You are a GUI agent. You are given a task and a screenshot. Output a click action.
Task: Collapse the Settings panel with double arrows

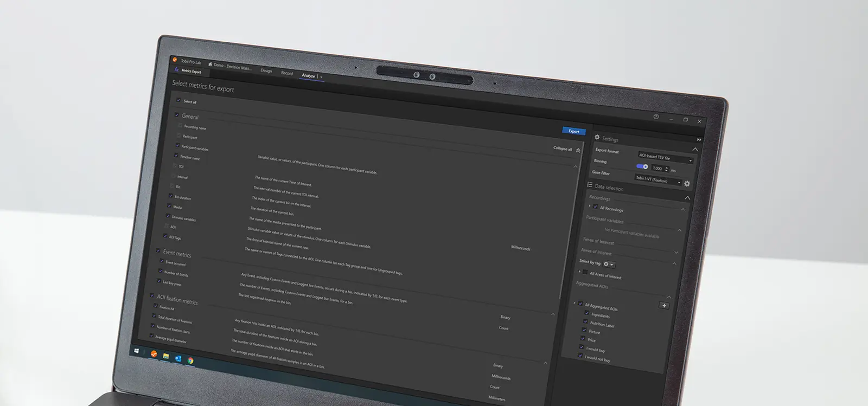coord(699,140)
